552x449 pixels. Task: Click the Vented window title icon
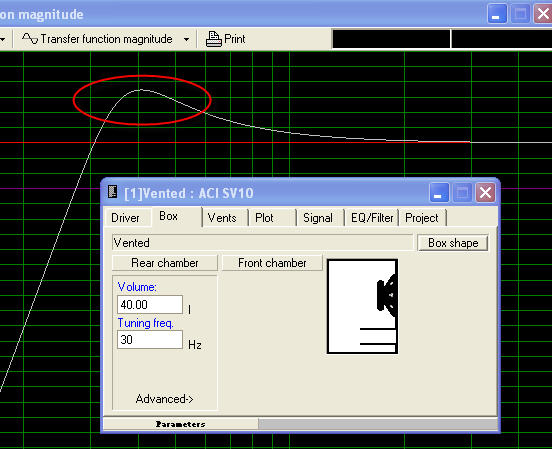112,192
